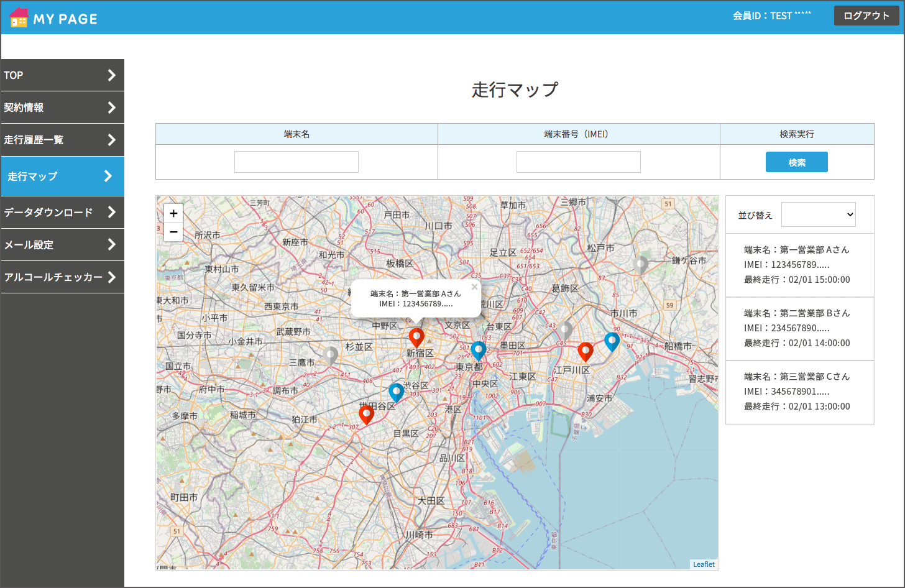Open the 並び替え sort dropdown
905x588 pixels.
(x=818, y=214)
